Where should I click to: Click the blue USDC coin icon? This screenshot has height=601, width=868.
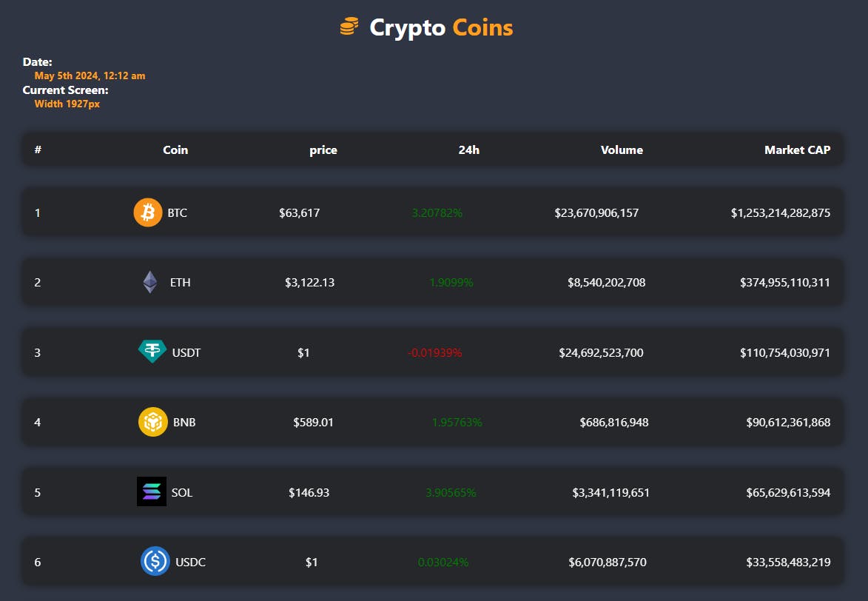tap(155, 562)
